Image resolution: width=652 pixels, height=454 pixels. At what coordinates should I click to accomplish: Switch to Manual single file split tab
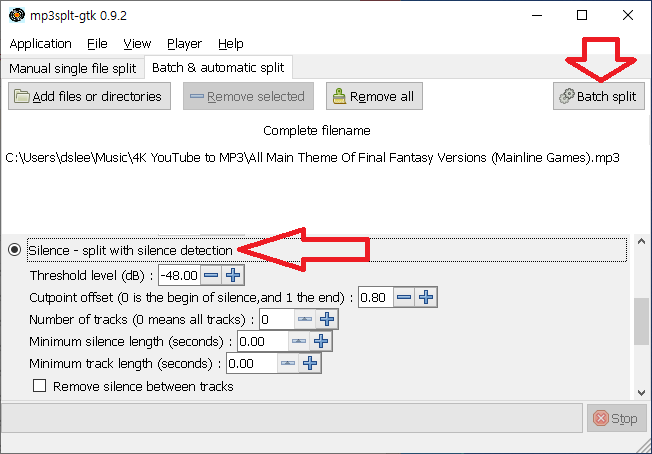click(x=74, y=68)
